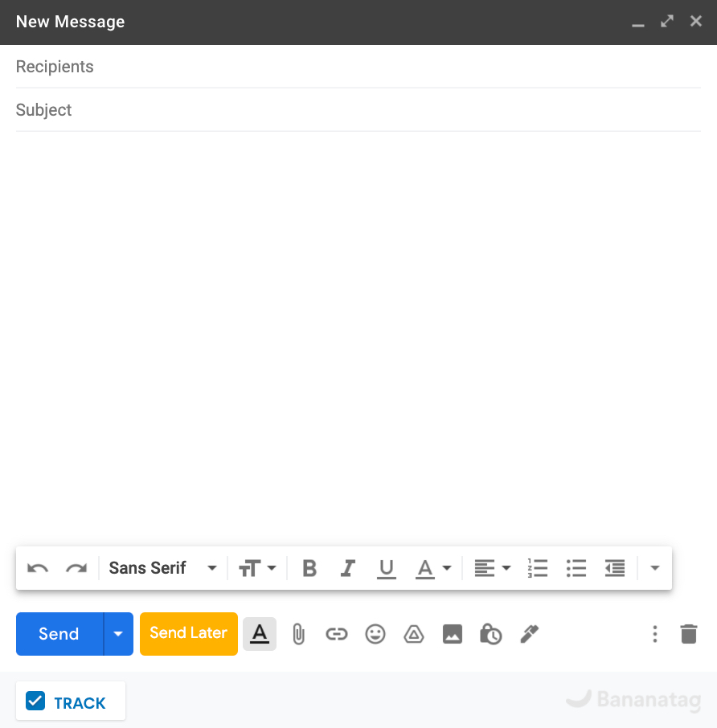
Task: Decrease the indent level
Action: 615,568
